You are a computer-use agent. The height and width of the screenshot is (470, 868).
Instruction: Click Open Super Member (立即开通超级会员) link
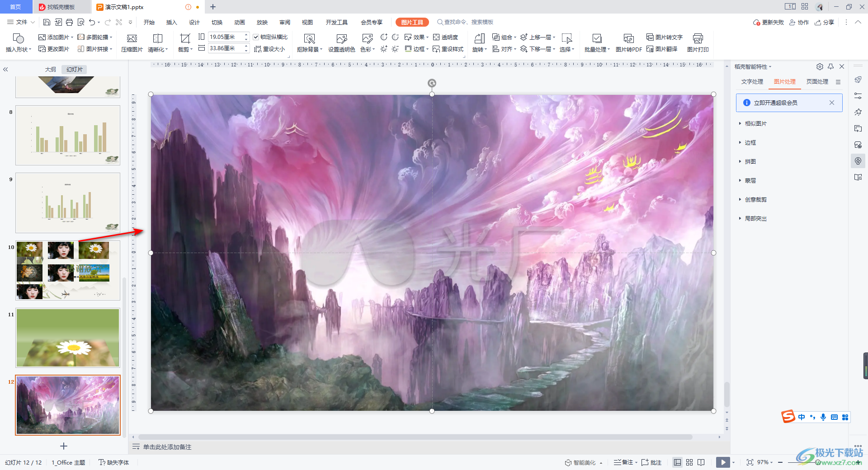[776, 103]
